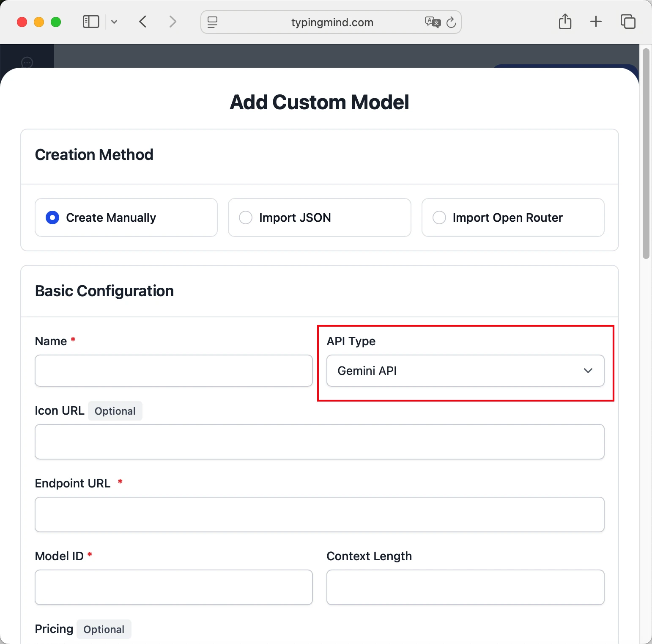Image resolution: width=652 pixels, height=644 pixels.
Task: Click the translate icon in address bar
Action: (432, 22)
